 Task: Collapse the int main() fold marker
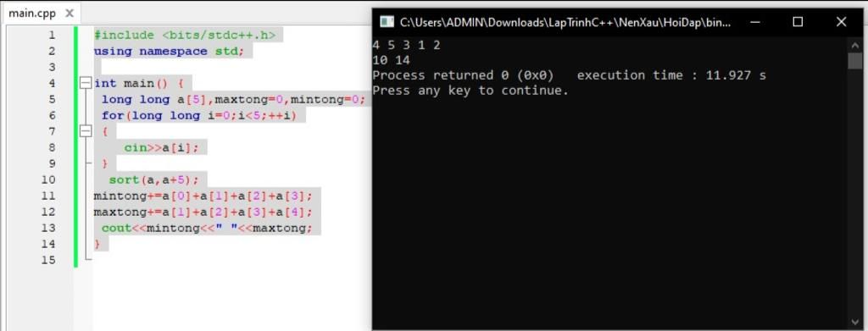tap(86, 84)
